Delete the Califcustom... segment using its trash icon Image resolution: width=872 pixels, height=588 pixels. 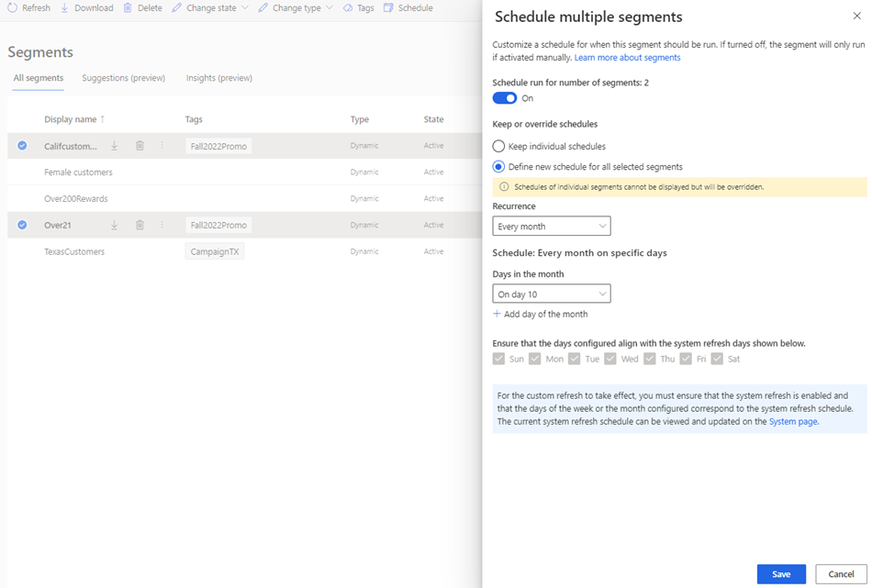pyautogui.click(x=140, y=146)
